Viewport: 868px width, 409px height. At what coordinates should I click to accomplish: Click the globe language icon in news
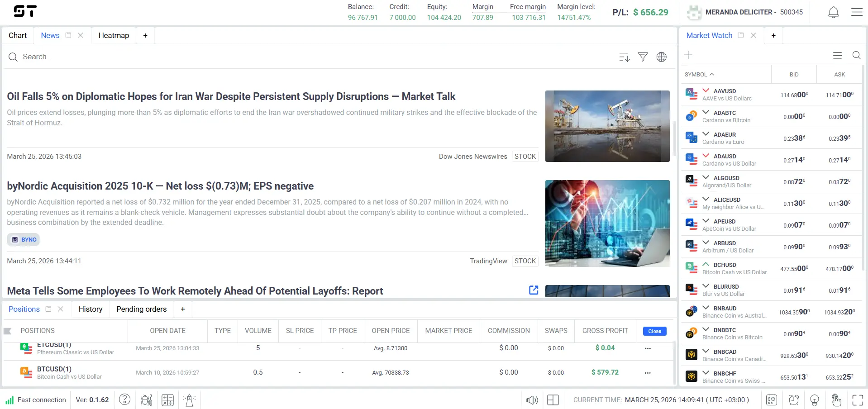661,57
